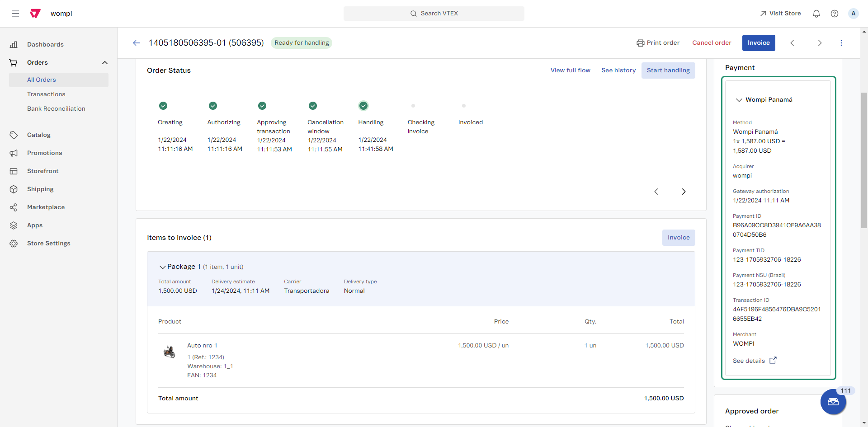Image resolution: width=868 pixels, height=427 pixels.
Task: Collapse the Wompi Panamá payment details
Action: [739, 100]
